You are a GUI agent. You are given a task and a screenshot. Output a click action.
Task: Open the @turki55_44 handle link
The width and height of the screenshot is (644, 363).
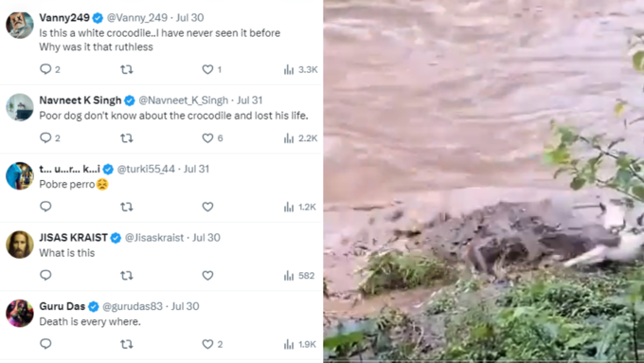tap(146, 169)
